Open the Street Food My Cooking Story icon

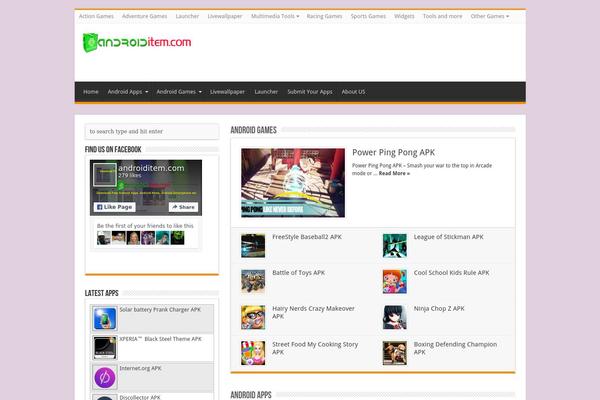[253, 353]
